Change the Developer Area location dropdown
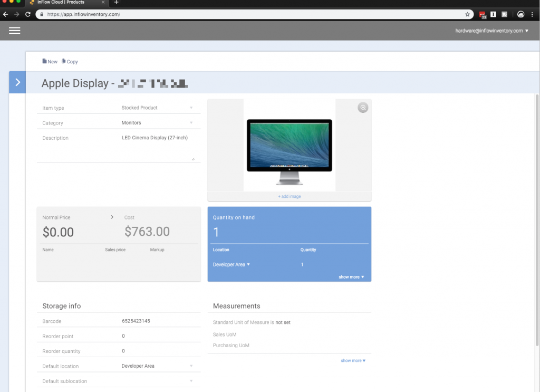The image size is (540, 392). point(230,264)
